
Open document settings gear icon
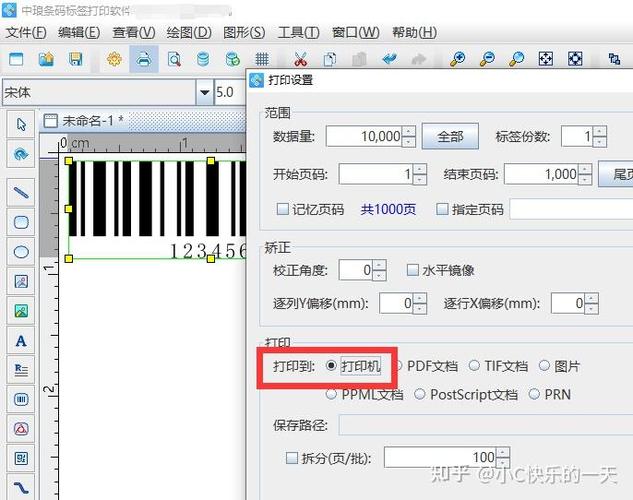click(114, 59)
